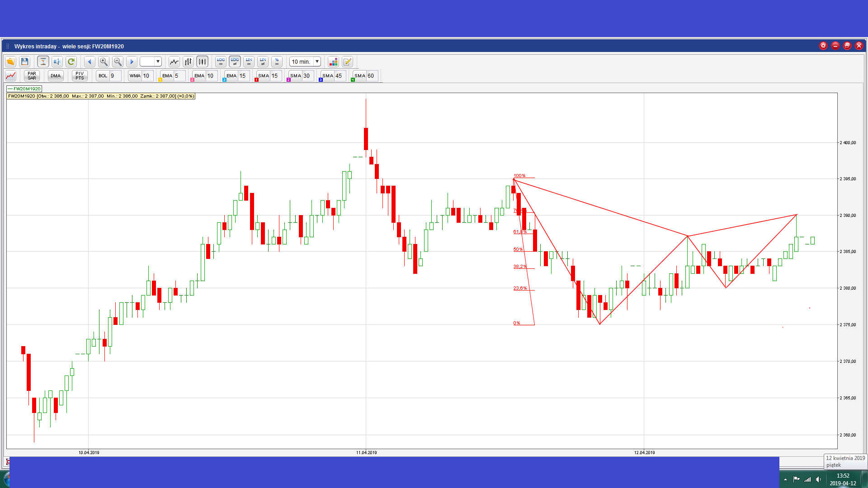Toggle the candlestick chart mode

202,61
